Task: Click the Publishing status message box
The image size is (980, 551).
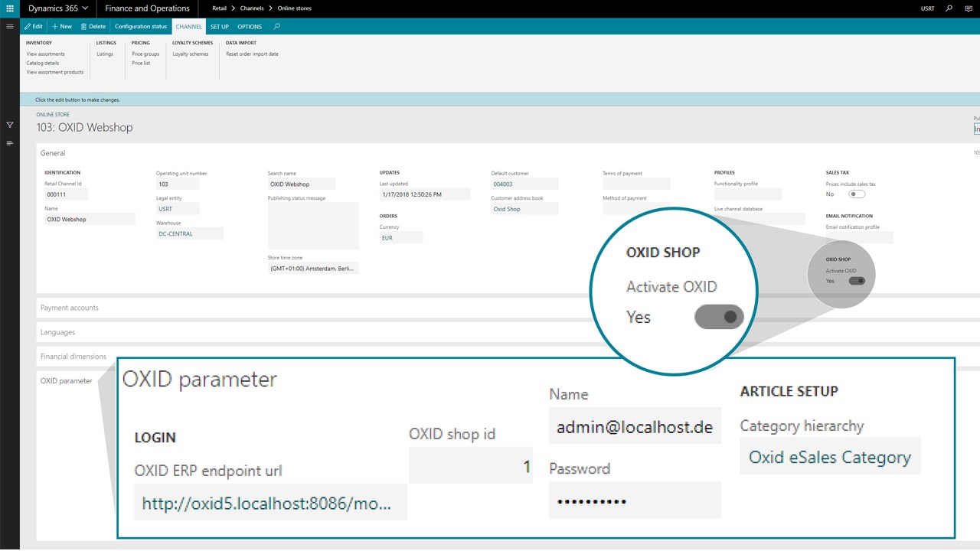Action: tap(313, 226)
